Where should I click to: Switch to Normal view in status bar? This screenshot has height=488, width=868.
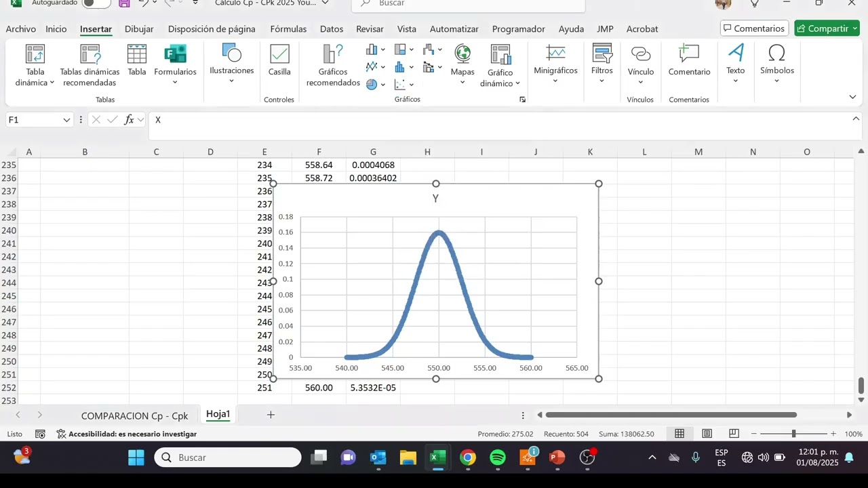679,434
